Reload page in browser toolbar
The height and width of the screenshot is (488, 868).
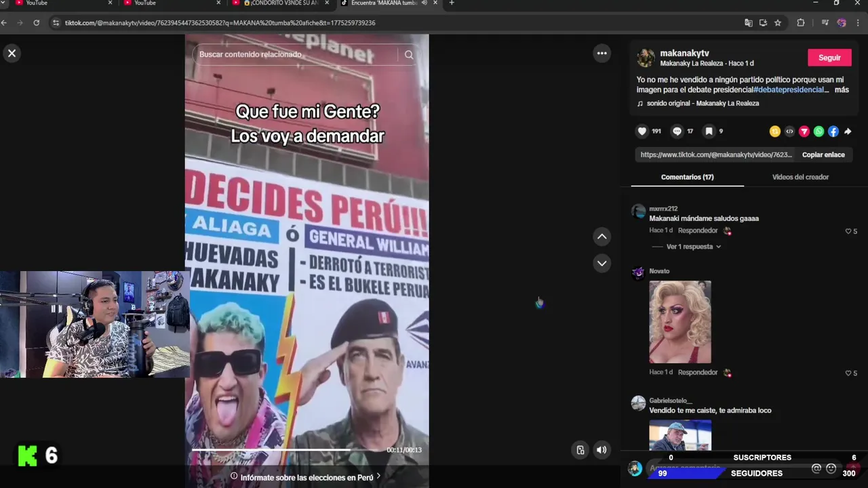coord(36,22)
